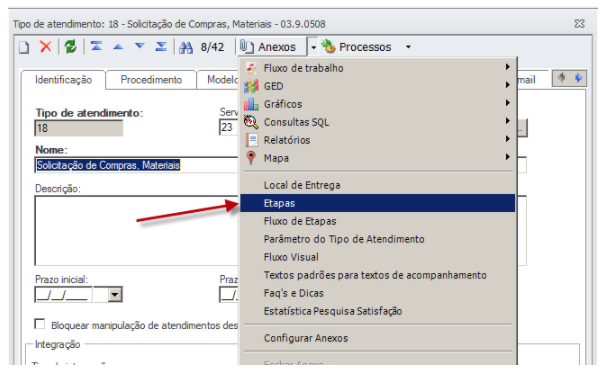
Task: Click the Tipo de atendimento field 18
Action: tap(79, 128)
